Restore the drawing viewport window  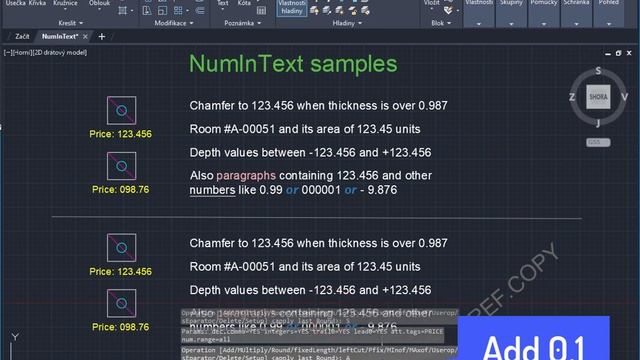click(x=618, y=53)
